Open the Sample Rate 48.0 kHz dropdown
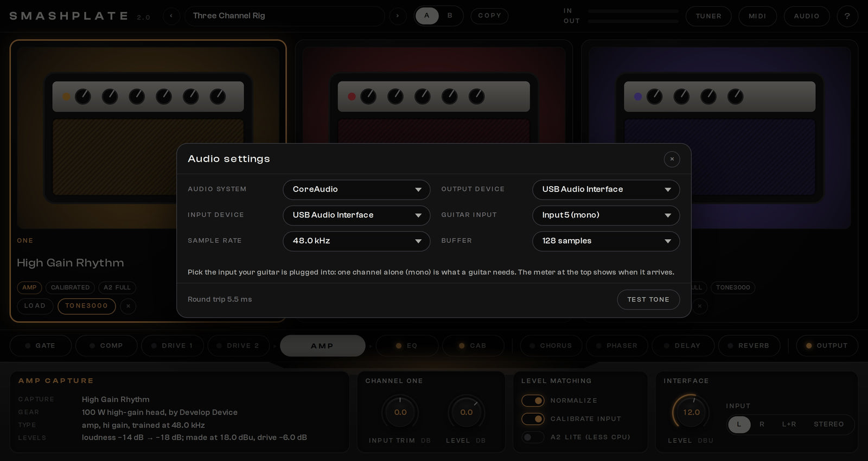The height and width of the screenshot is (461, 868). (x=356, y=241)
